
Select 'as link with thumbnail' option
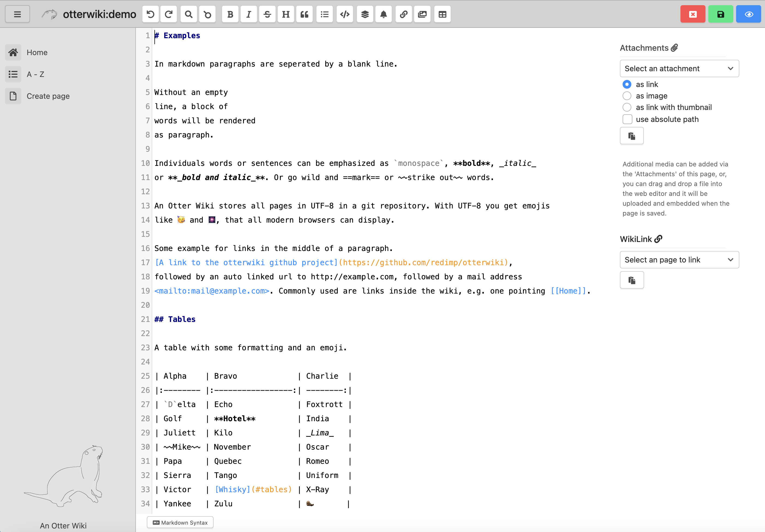627,107
